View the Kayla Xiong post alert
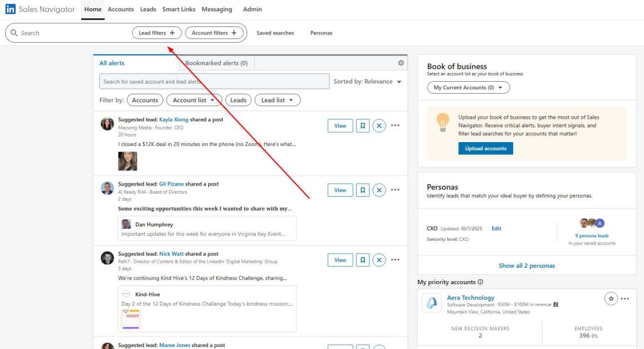 click(340, 126)
